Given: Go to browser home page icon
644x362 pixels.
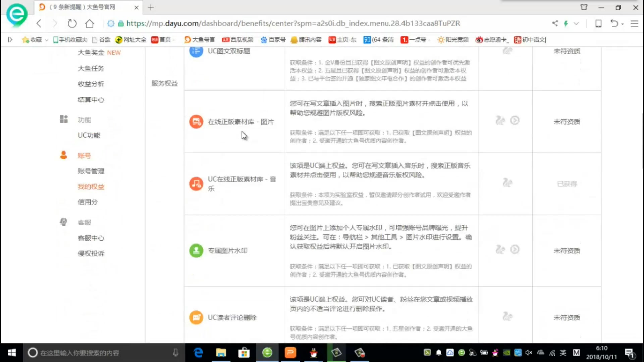Looking at the screenshot, I should coord(90,23).
